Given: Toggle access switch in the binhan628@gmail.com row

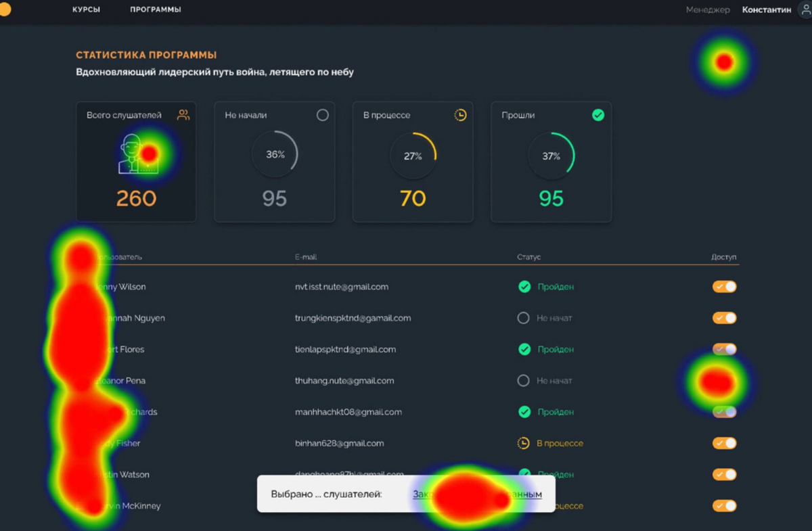Looking at the screenshot, I should click(x=724, y=443).
